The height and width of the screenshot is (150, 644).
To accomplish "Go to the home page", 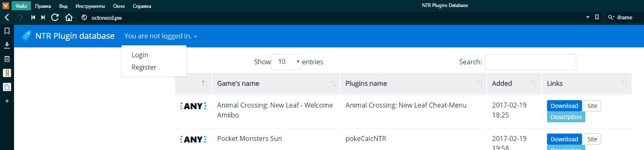I will (69, 17).
